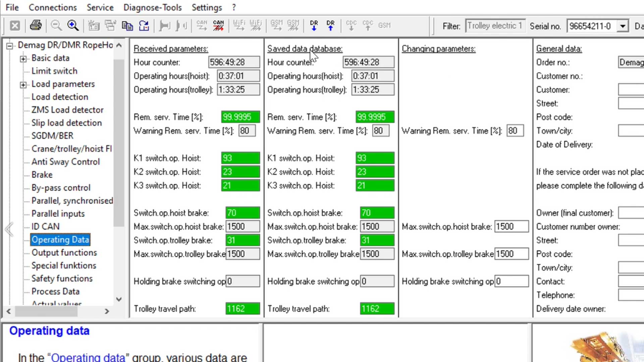Screen dimensions: 644x362
Task: Select Parallel inputs in the tree
Action: [x=58, y=214]
